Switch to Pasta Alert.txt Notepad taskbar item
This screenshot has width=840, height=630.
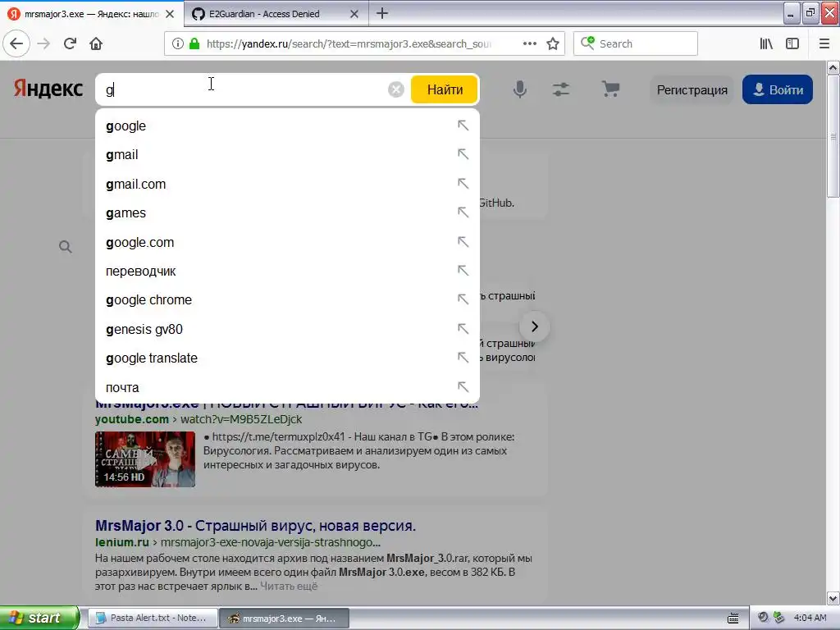[152, 619]
